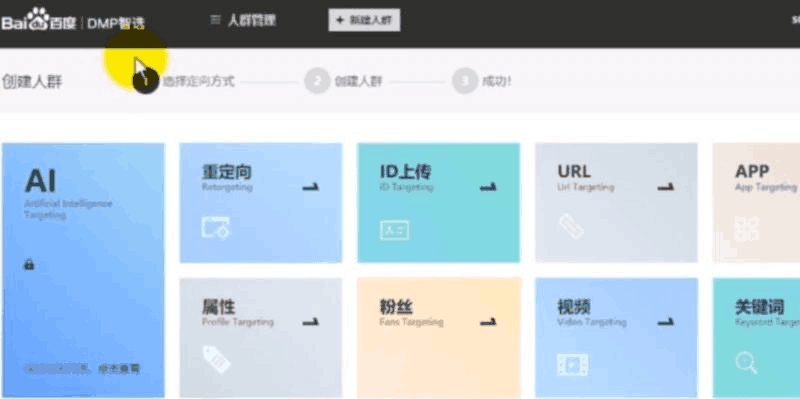800x399 pixels.
Task: Click the ID card icon
Action: (394, 230)
